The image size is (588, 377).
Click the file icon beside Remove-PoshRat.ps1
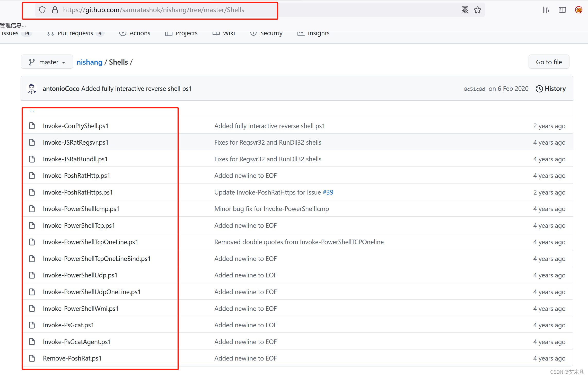click(32, 358)
